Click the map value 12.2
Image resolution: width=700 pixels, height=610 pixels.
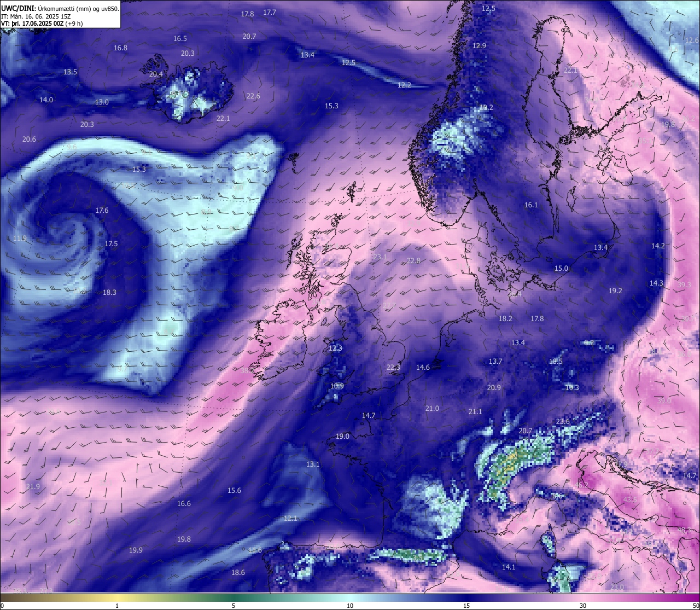coord(404,85)
